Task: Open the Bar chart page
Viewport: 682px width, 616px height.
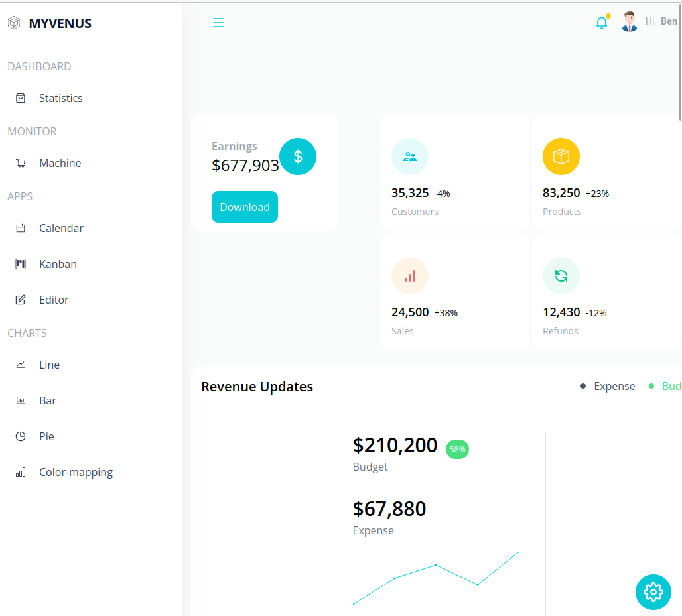Action: point(47,400)
